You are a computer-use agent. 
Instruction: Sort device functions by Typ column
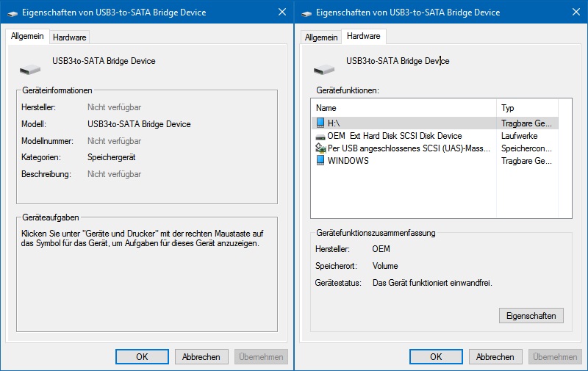[x=527, y=108]
